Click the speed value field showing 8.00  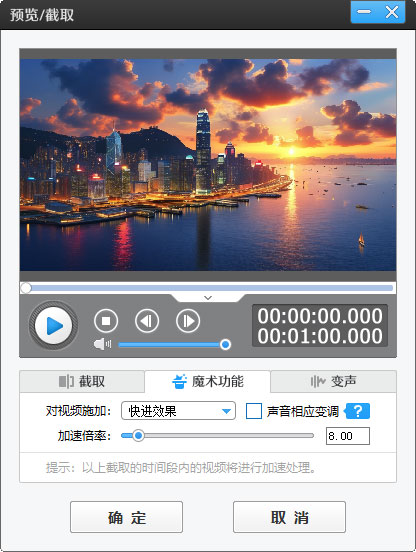tap(348, 436)
